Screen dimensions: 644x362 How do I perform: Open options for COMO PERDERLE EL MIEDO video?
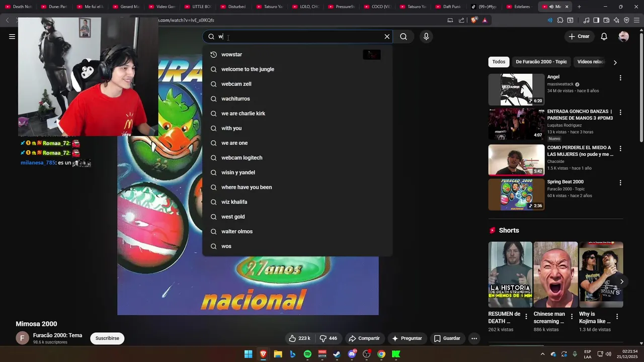620,148
